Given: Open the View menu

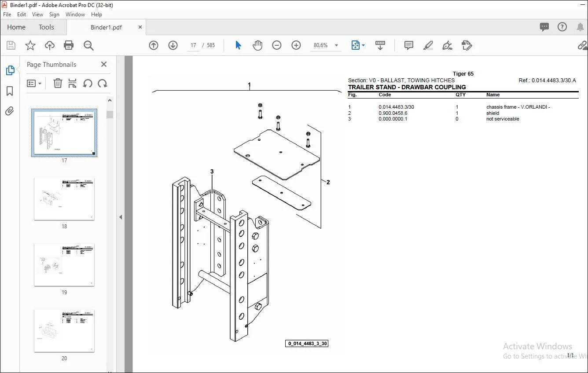Looking at the screenshot, I should click(x=37, y=15).
